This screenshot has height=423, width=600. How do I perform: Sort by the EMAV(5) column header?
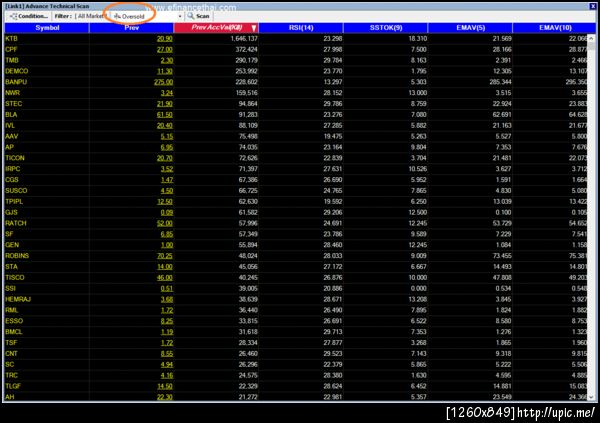[470, 28]
